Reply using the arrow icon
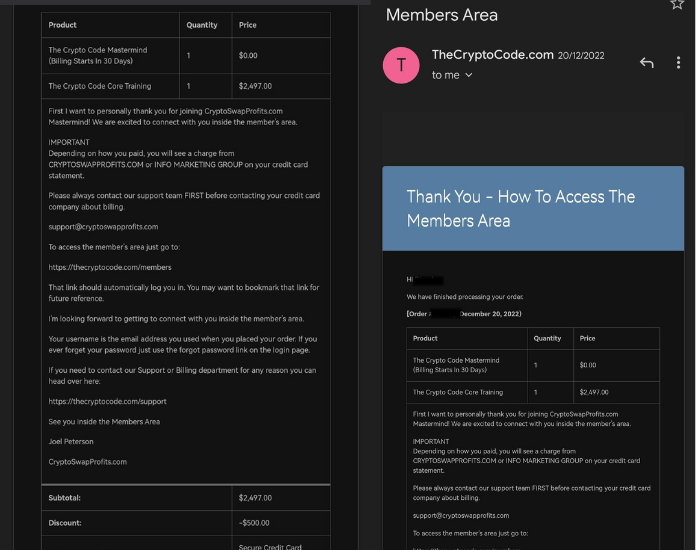Screen dimensions: 700x550 point(646,62)
